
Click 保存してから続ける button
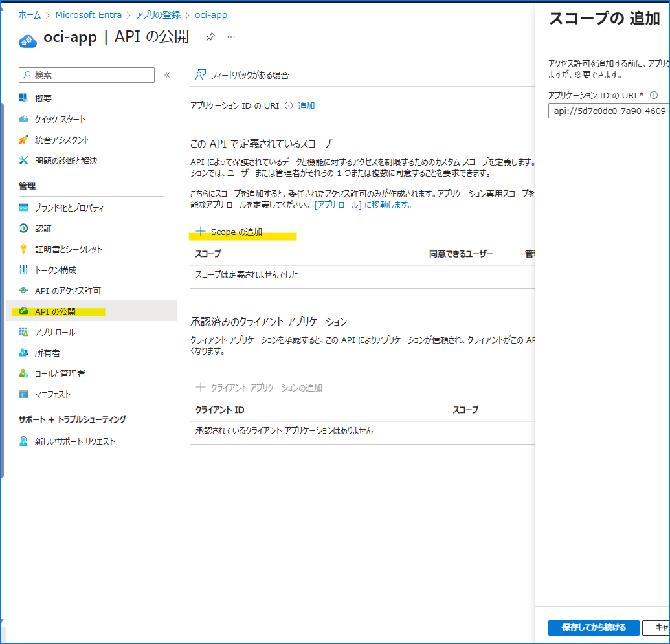tap(594, 627)
